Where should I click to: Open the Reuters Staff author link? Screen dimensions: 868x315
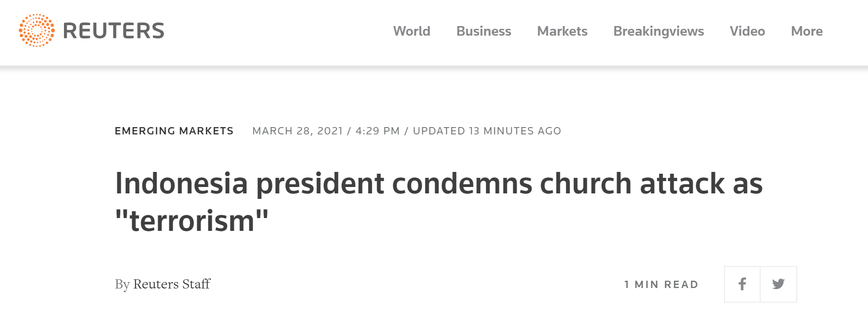172,284
